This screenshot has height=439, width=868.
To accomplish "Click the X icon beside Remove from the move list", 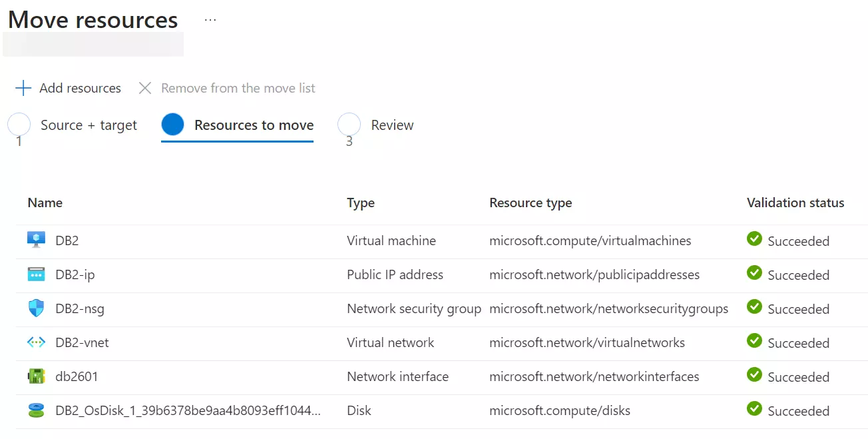I will tap(145, 88).
